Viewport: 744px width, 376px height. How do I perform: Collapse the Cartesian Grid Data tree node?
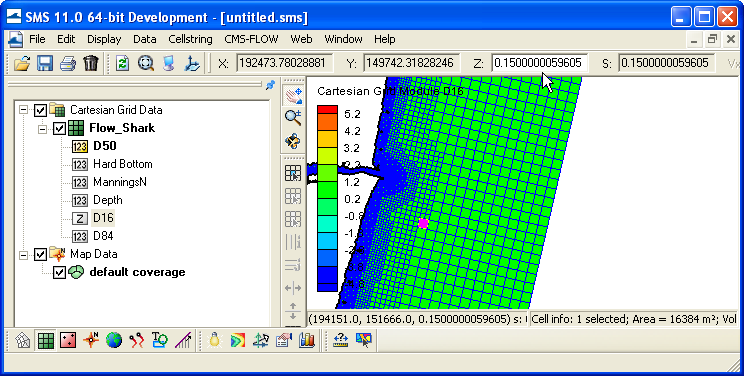click(23, 110)
